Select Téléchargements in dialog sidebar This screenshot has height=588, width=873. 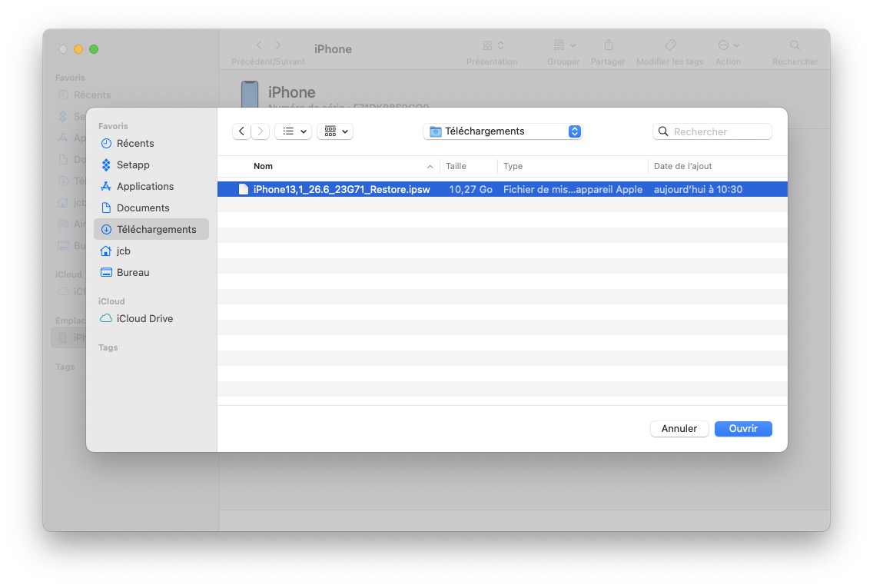click(x=151, y=229)
